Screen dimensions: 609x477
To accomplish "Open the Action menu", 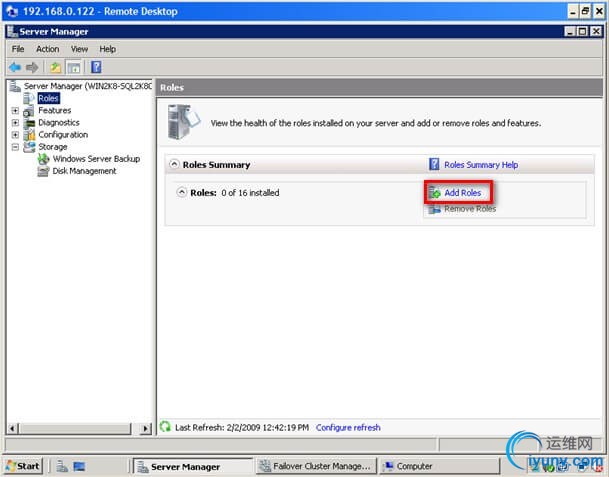I will (47, 49).
